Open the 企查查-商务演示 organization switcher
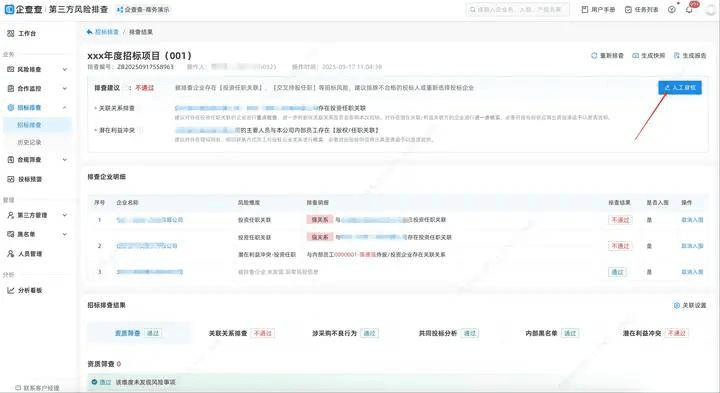This screenshot has width=720, height=393. coord(143,9)
